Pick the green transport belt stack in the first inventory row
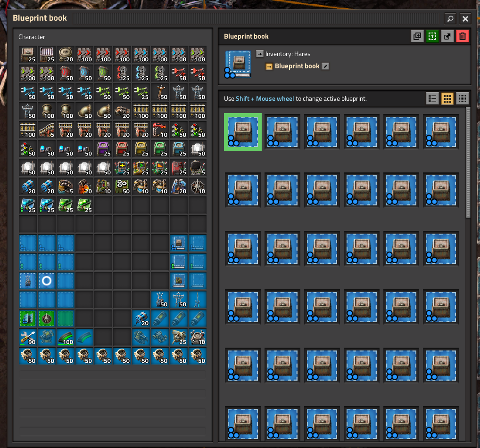 [198, 55]
